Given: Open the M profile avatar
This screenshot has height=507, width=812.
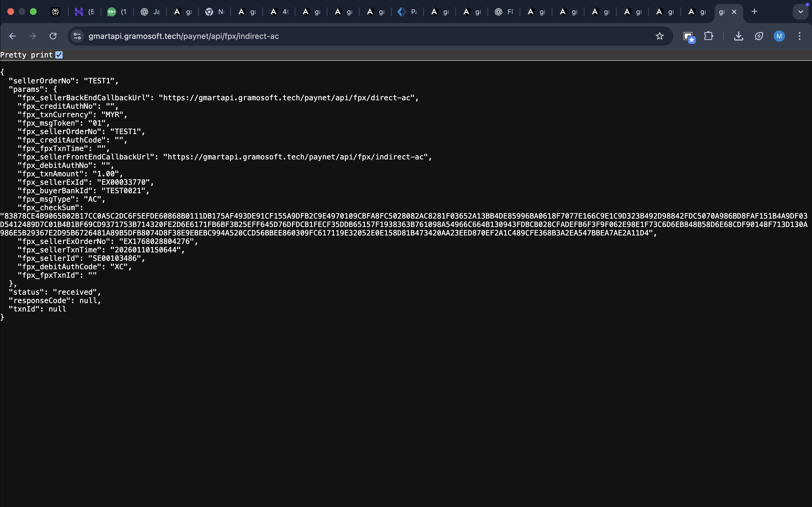Looking at the screenshot, I should (x=779, y=36).
